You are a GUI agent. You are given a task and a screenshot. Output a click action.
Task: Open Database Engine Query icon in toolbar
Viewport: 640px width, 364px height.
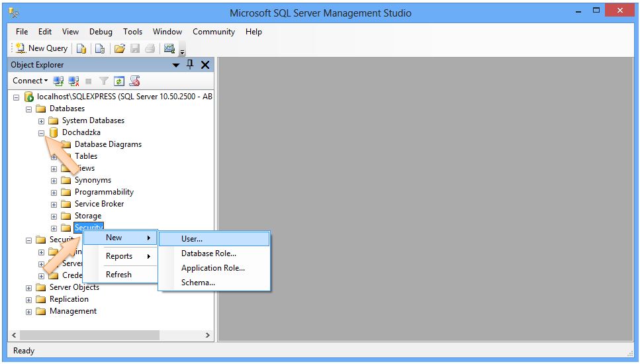coord(81,48)
